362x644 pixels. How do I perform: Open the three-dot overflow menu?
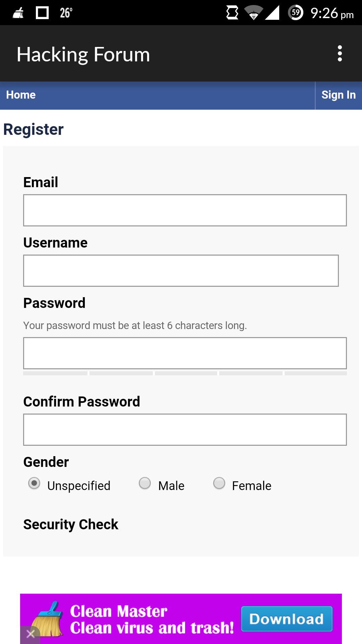pyautogui.click(x=340, y=54)
